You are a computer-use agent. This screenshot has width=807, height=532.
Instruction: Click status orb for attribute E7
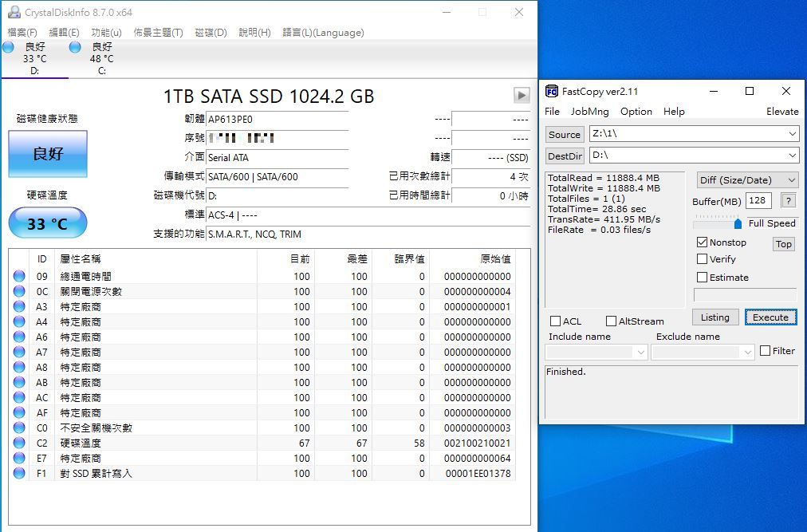point(19,458)
